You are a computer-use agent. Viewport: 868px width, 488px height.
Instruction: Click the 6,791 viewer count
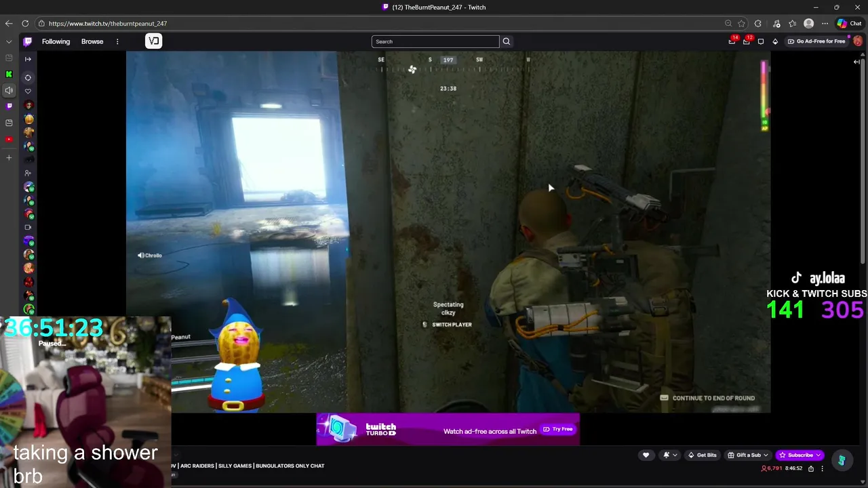click(x=772, y=468)
